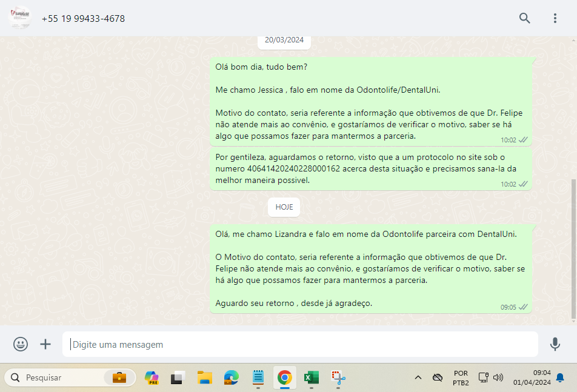This screenshot has height=392, width=577.
Task: Click the first 10:02 message timestamp
Action: pyautogui.click(x=508, y=140)
